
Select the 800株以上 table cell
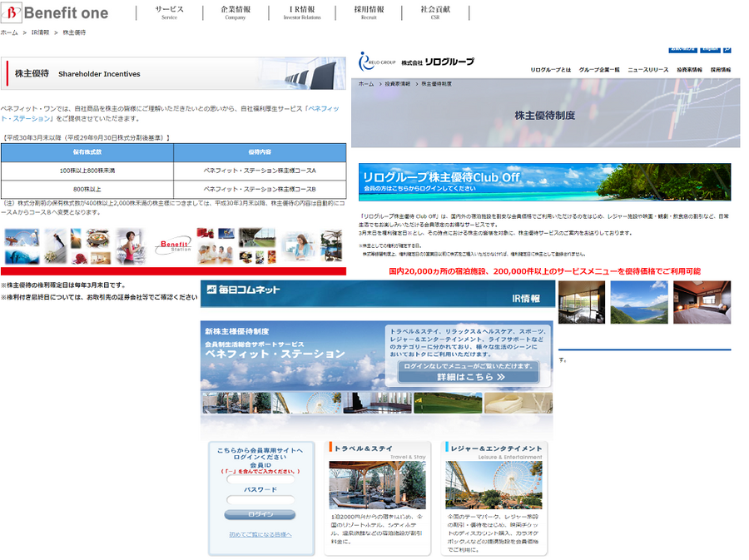[x=87, y=189]
